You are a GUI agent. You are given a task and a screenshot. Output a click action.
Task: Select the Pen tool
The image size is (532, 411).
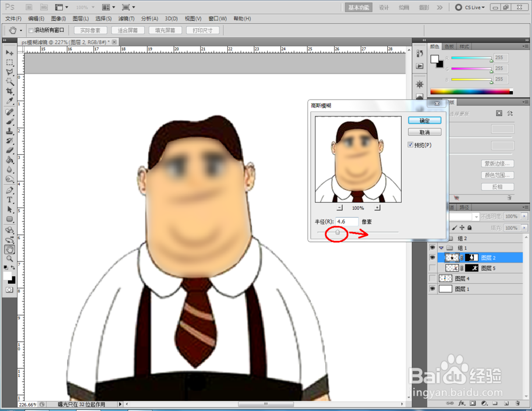coord(10,190)
